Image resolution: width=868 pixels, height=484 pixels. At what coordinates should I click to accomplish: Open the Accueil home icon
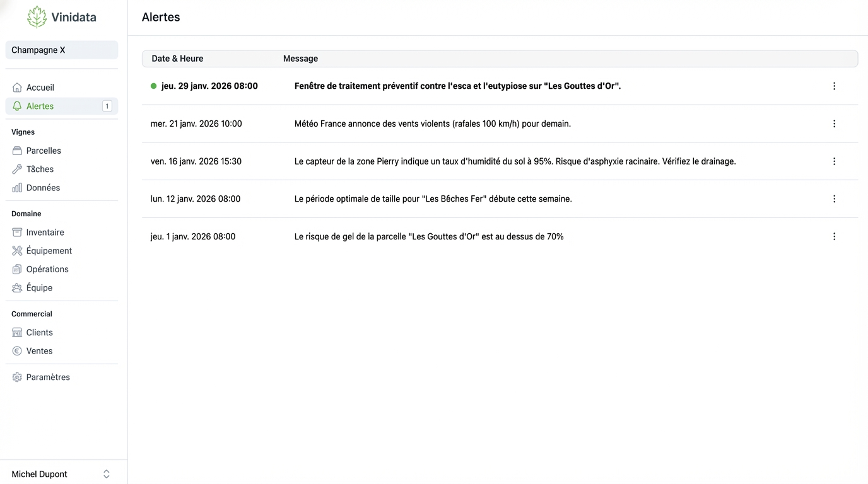(16, 87)
